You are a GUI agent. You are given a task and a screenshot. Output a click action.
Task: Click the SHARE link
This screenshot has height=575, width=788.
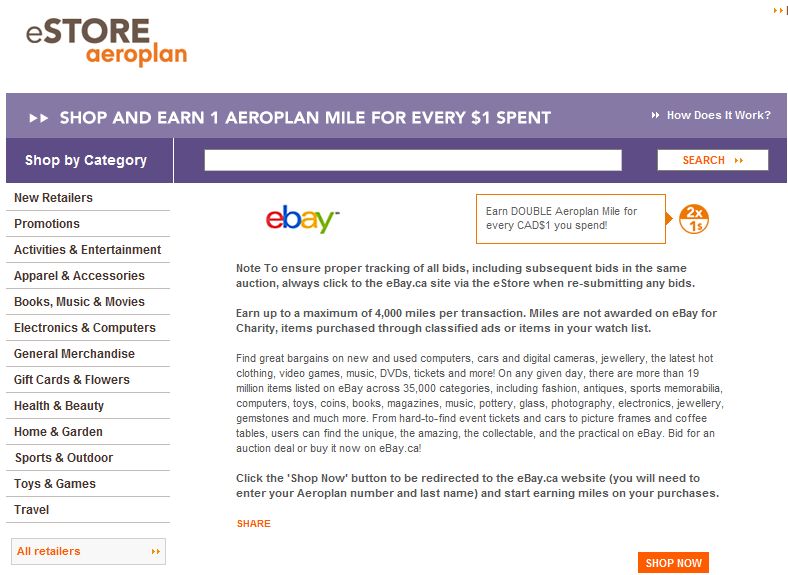(x=254, y=524)
